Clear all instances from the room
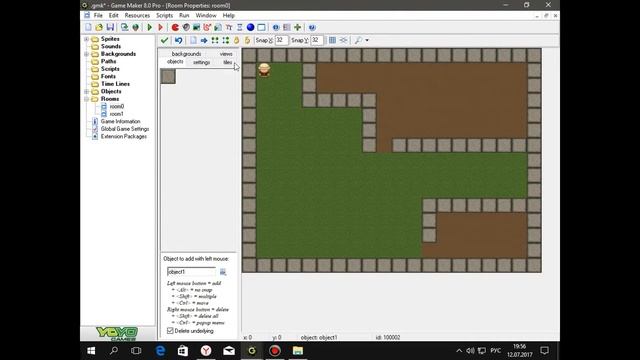 click(193, 40)
